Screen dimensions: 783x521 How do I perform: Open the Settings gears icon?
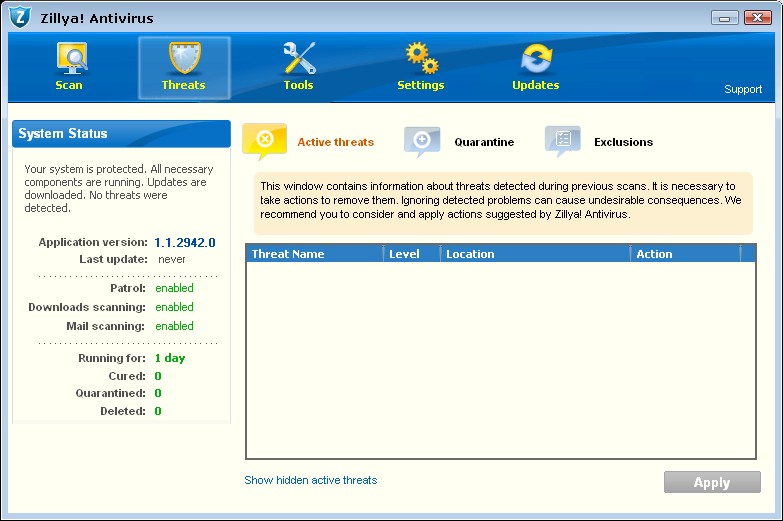(422, 58)
